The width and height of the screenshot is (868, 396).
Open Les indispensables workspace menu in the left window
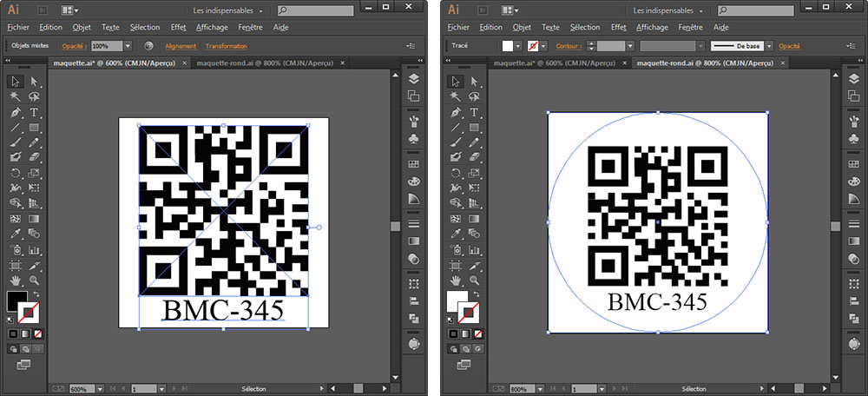tap(227, 10)
